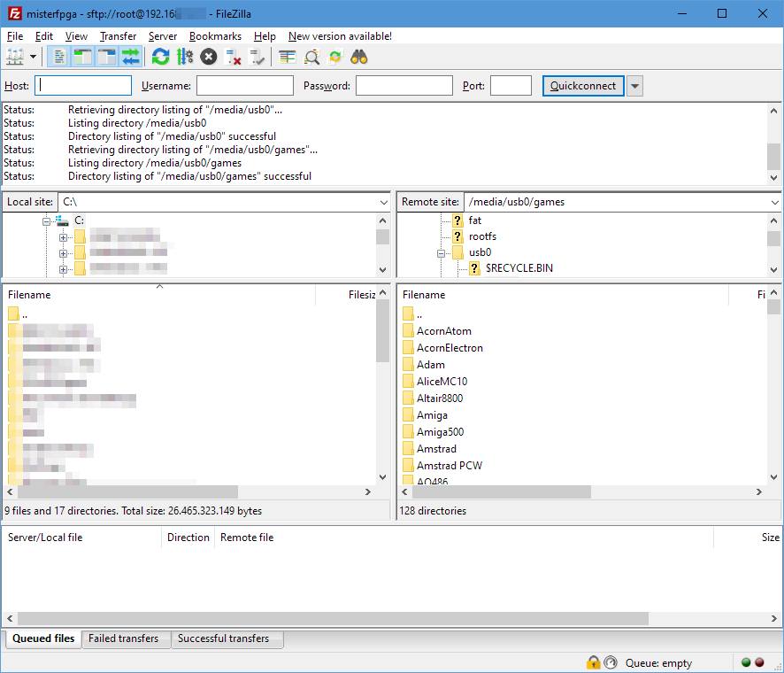This screenshot has height=673, width=784.
Task: Open the Help menu
Action: coord(265,36)
